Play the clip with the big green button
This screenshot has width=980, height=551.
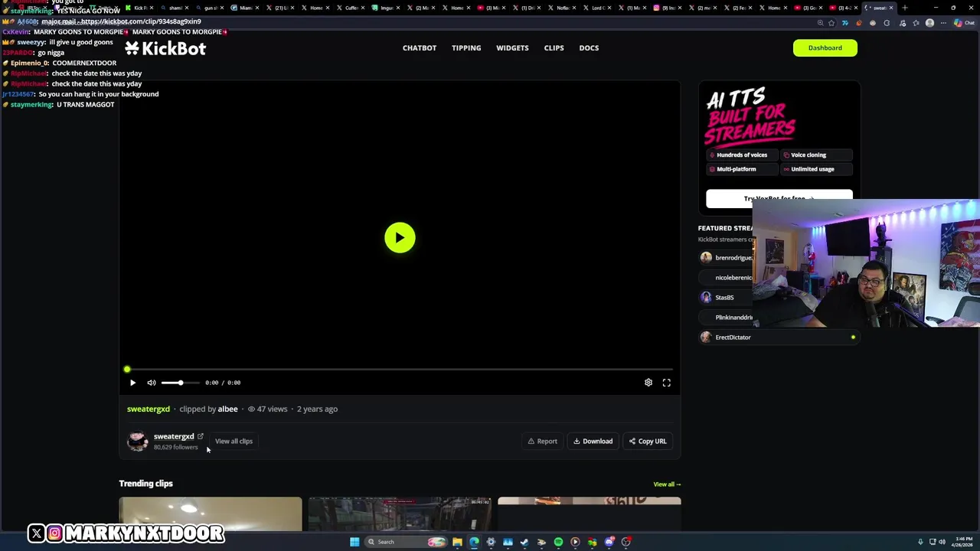pos(400,237)
